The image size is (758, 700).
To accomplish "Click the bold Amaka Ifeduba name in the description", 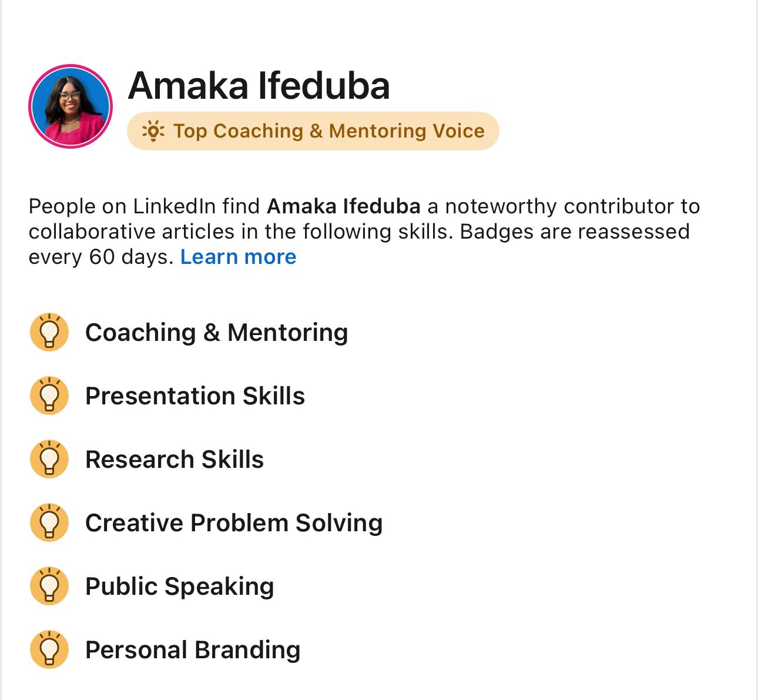I will pyautogui.click(x=343, y=206).
